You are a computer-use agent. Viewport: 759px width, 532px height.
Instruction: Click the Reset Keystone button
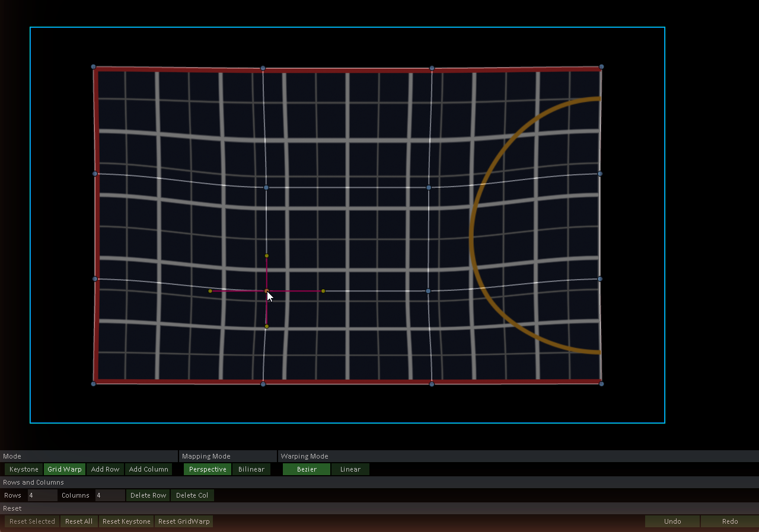126,521
